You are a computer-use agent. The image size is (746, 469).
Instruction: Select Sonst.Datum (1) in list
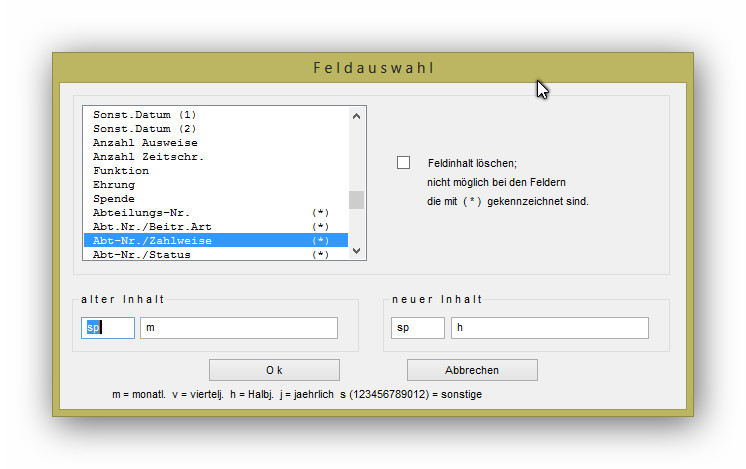(144, 115)
